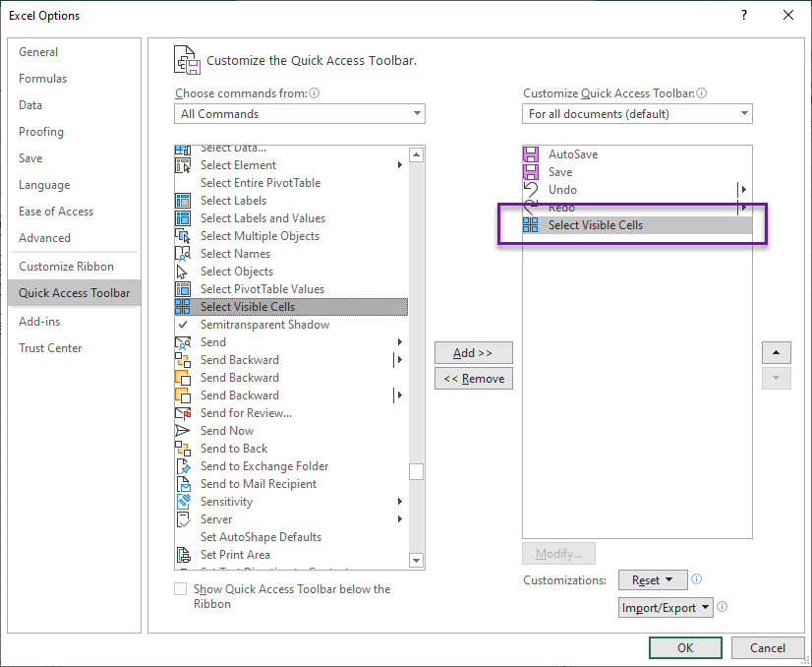812x667 pixels.
Task: Click the Send Now paper plane icon
Action: tap(183, 431)
